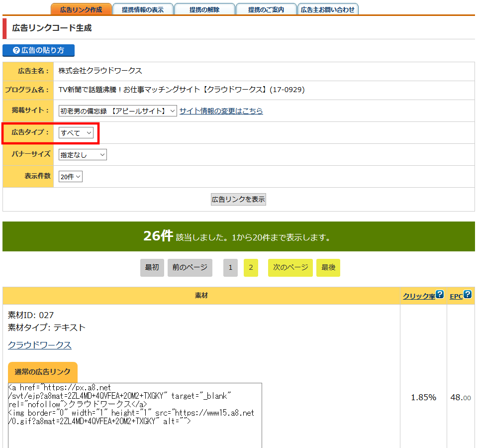Go to the 最初 page button
This screenshot has height=448, width=477.
click(152, 267)
